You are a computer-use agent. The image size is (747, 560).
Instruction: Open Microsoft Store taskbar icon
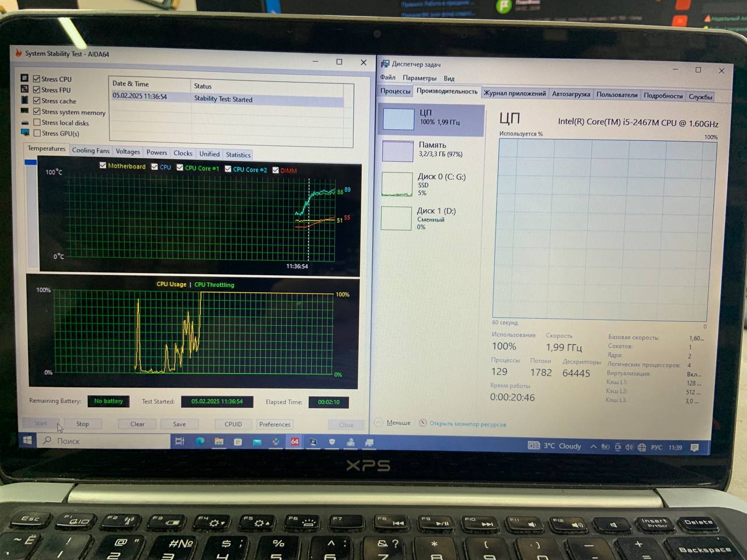coord(238,442)
